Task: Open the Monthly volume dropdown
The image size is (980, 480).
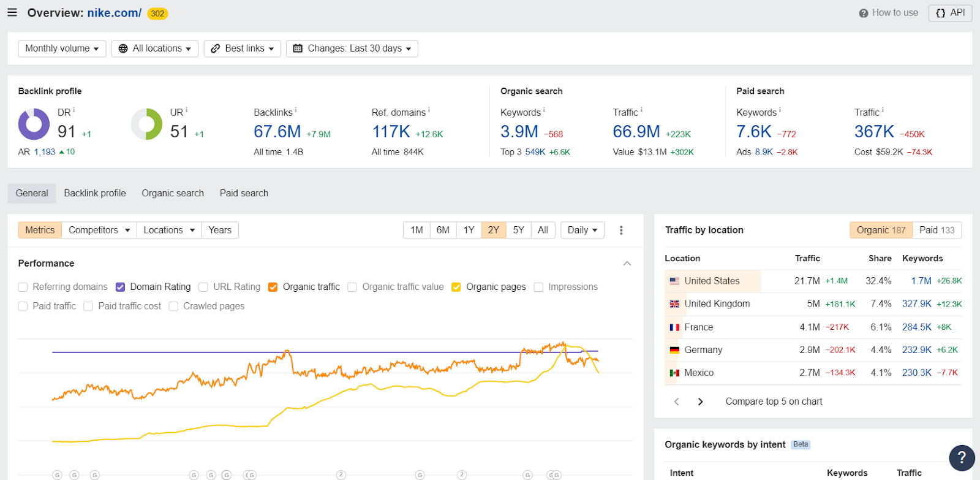Action: (x=62, y=48)
